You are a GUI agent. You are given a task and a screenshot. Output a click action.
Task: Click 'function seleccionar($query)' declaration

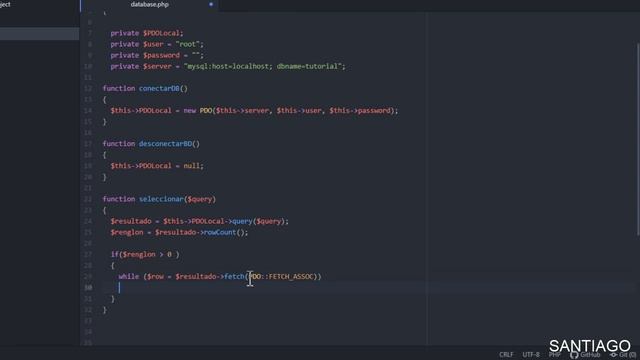[x=159, y=199]
